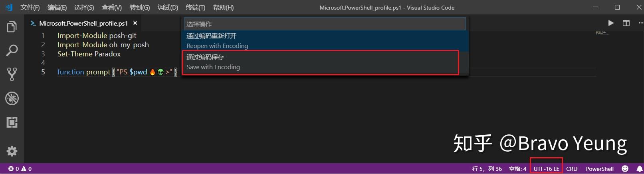Viewport: 644px width, 174px height.
Task: Close the Microsoft.PowerShell_profile.ps1 tab
Action: click(x=135, y=23)
